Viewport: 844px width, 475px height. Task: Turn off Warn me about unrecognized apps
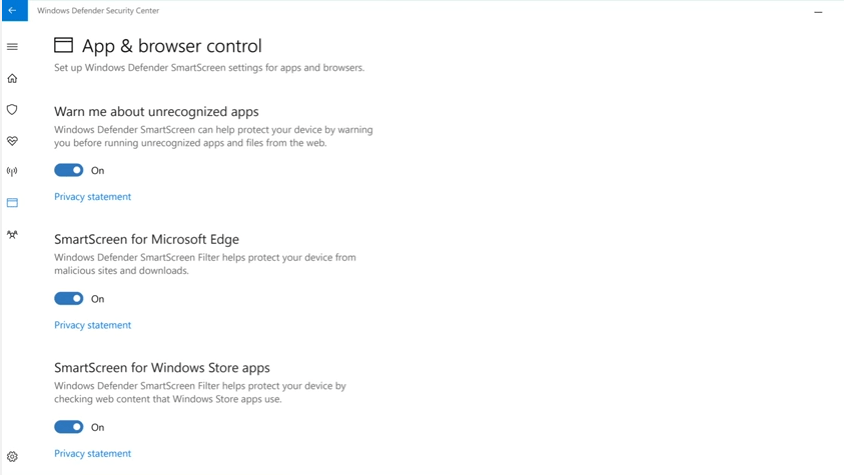[69, 171]
